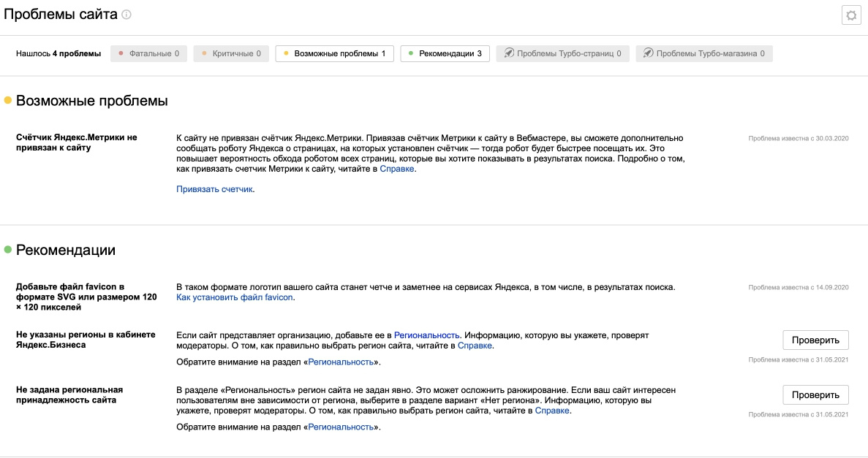Click date Проблема известна с 30.03.2020

pos(799,138)
